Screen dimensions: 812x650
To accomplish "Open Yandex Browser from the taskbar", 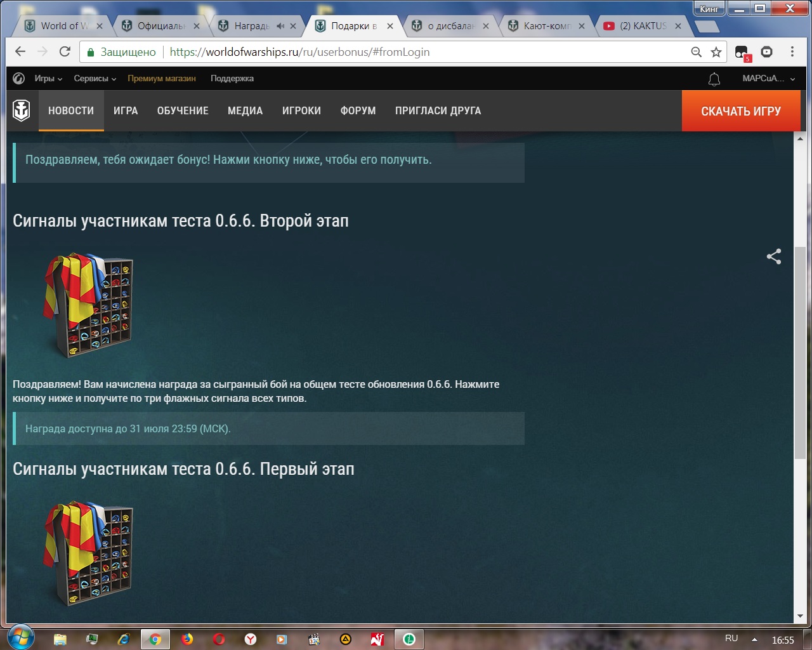I will 251,639.
